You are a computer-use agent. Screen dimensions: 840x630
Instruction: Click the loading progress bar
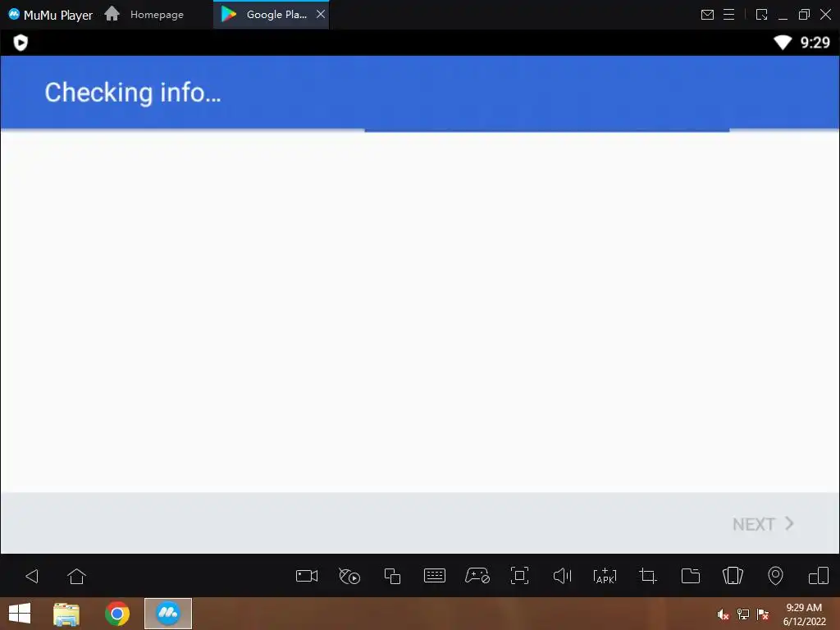(x=547, y=130)
